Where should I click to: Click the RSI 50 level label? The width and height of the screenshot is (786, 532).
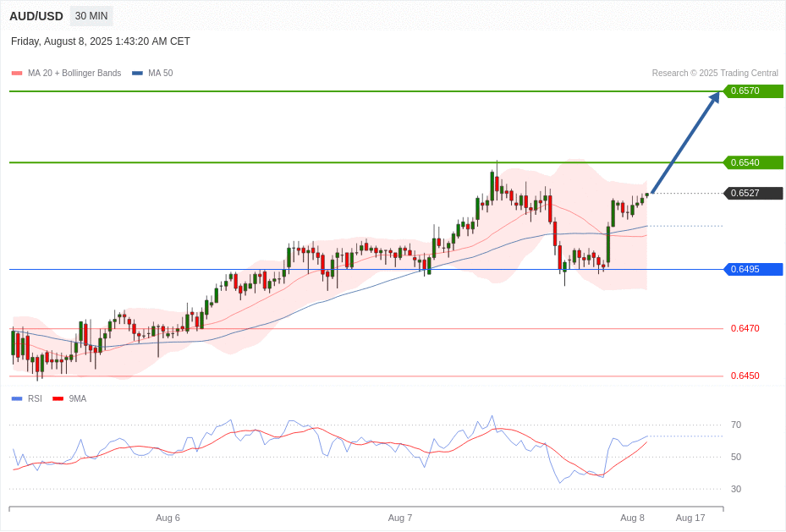click(736, 457)
